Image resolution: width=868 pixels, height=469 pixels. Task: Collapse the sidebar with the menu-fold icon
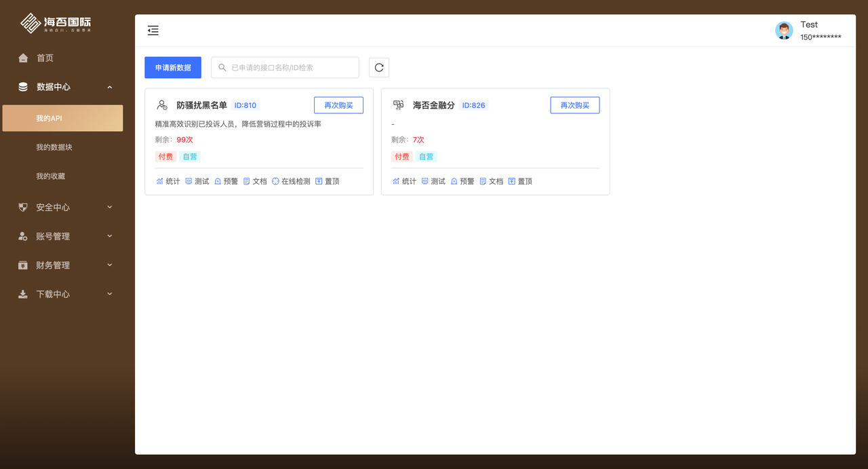pyautogui.click(x=153, y=31)
